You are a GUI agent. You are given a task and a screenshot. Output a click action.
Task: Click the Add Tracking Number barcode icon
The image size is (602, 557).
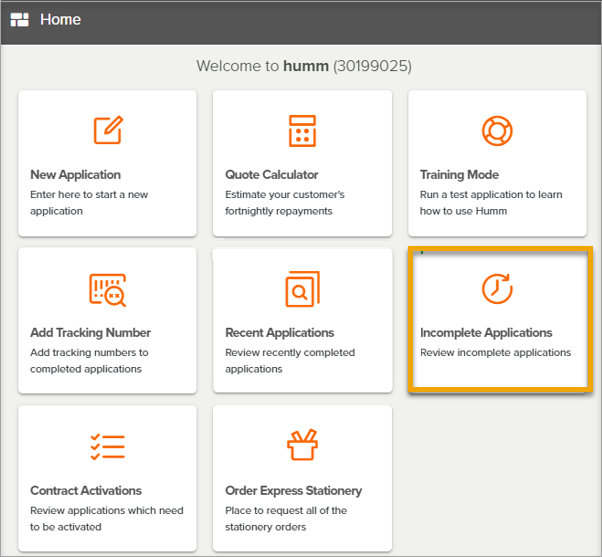tap(108, 290)
